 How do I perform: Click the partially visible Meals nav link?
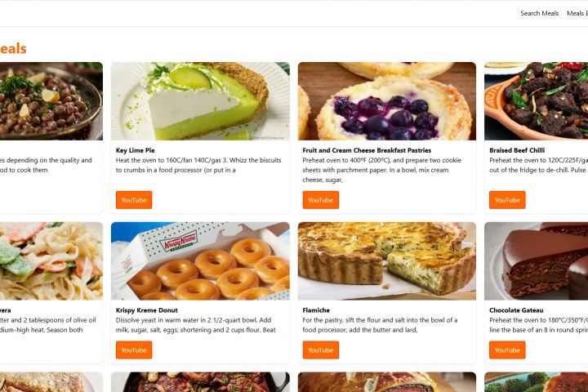click(x=577, y=13)
